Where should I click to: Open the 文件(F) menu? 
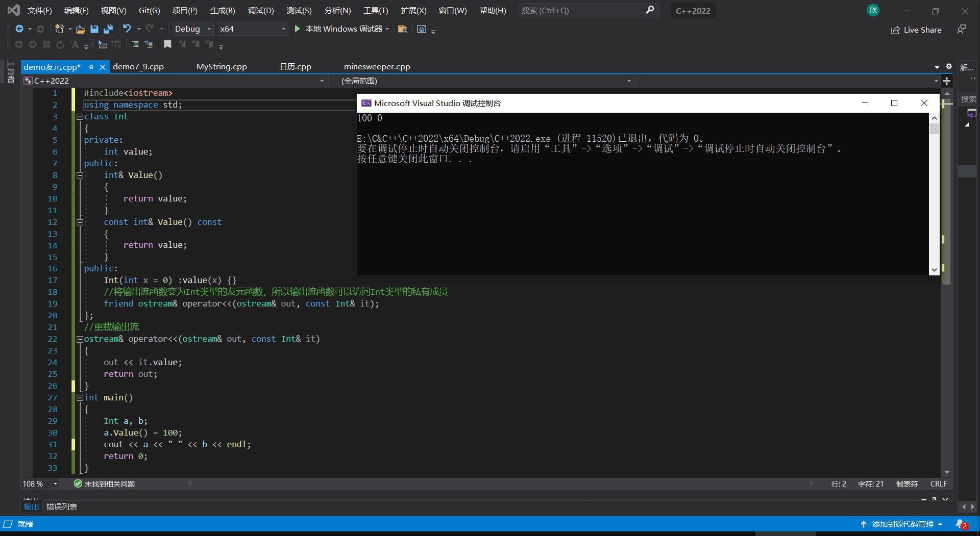tap(39, 10)
